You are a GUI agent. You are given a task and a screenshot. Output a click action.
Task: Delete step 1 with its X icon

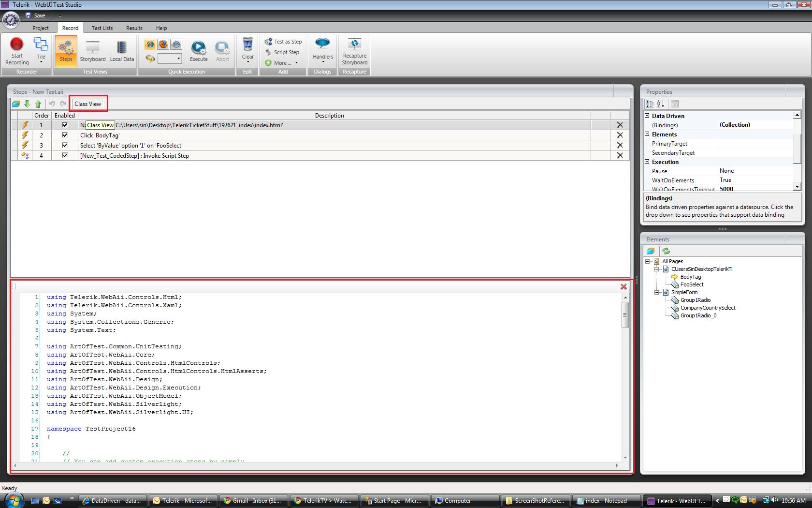click(x=620, y=125)
